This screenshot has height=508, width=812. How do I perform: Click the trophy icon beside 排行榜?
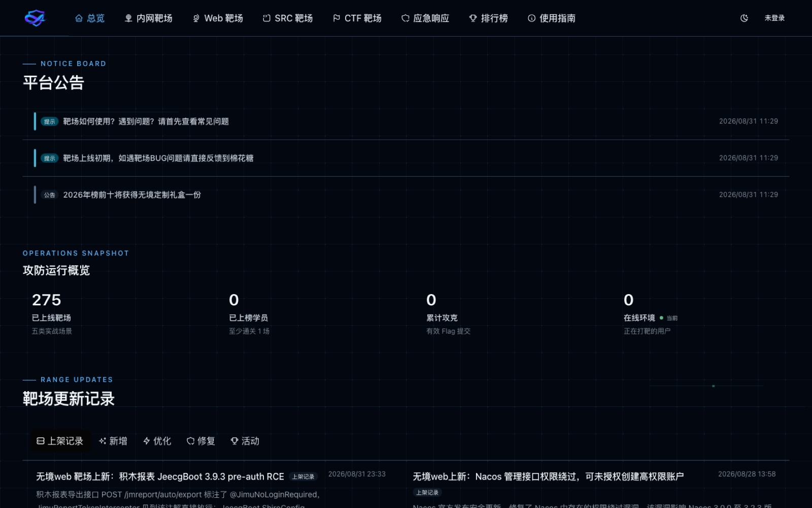pyautogui.click(x=473, y=18)
